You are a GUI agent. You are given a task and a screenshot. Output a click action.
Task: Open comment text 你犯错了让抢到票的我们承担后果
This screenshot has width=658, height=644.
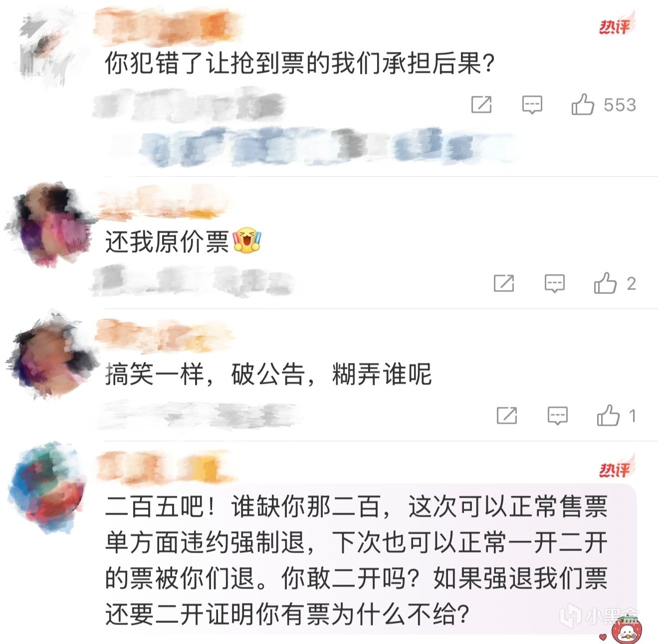tap(300, 63)
